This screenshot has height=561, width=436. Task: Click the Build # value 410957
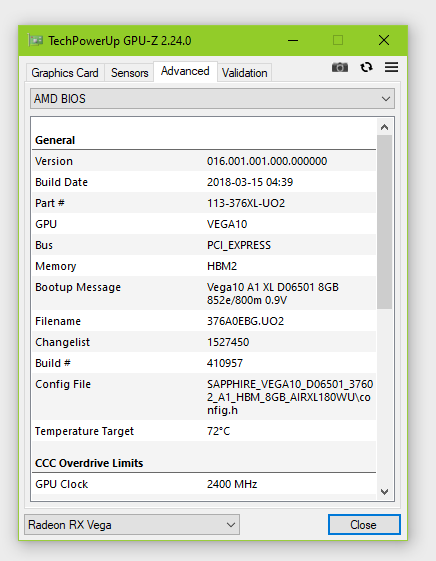(x=225, y=363)
